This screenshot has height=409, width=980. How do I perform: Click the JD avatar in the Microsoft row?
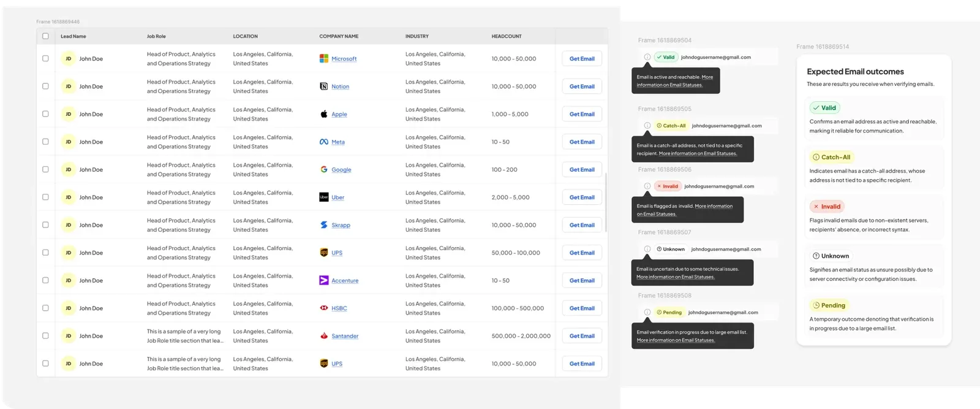tap(68, 59)
